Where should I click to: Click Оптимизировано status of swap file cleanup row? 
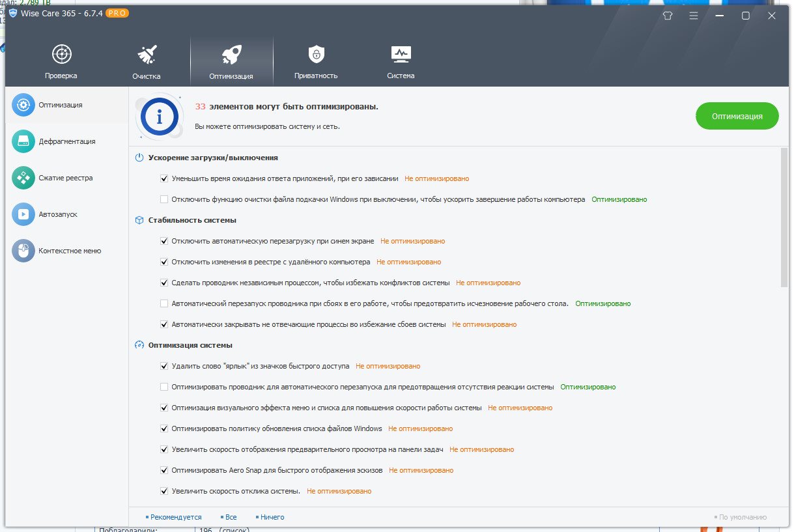point(619,199)
